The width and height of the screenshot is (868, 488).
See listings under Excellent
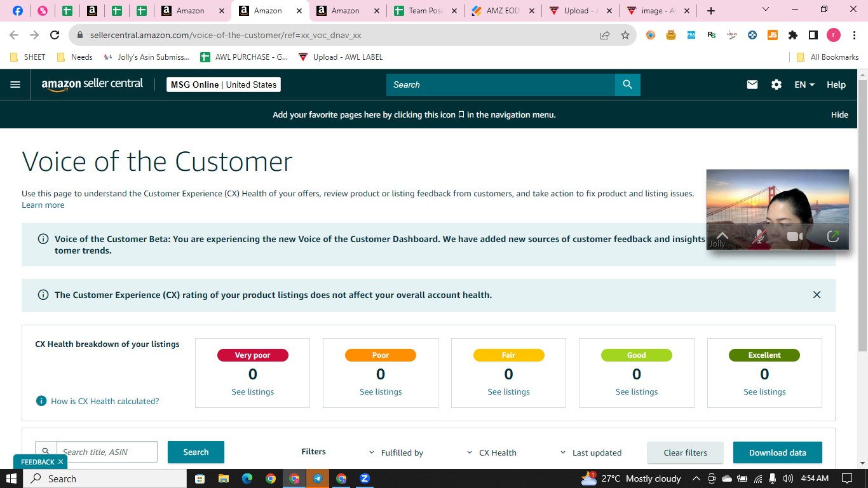(764, 392)
